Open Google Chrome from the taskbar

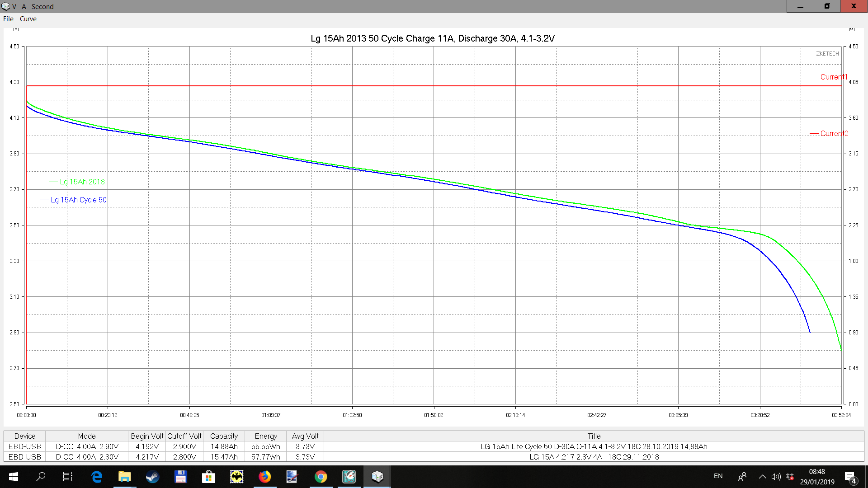coord(321,476)
